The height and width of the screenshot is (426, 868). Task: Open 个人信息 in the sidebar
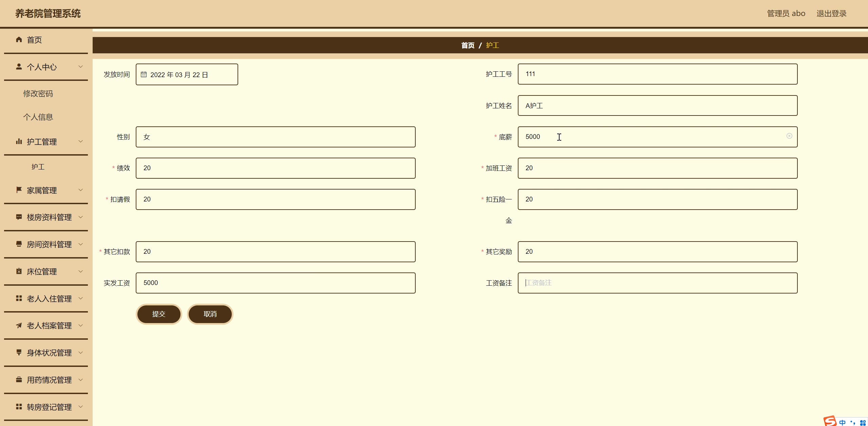coord(38,117)
